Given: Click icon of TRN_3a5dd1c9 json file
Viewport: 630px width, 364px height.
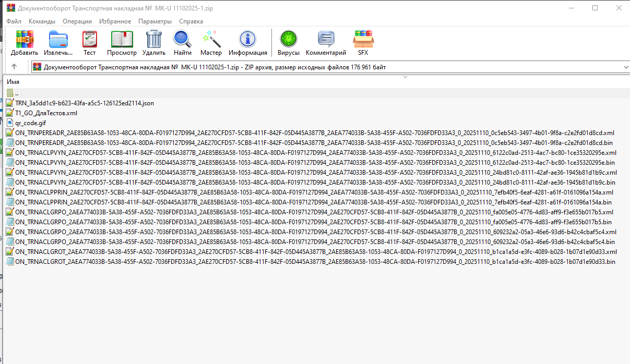Looking at the screenshot, I should (x=10, y=103).
